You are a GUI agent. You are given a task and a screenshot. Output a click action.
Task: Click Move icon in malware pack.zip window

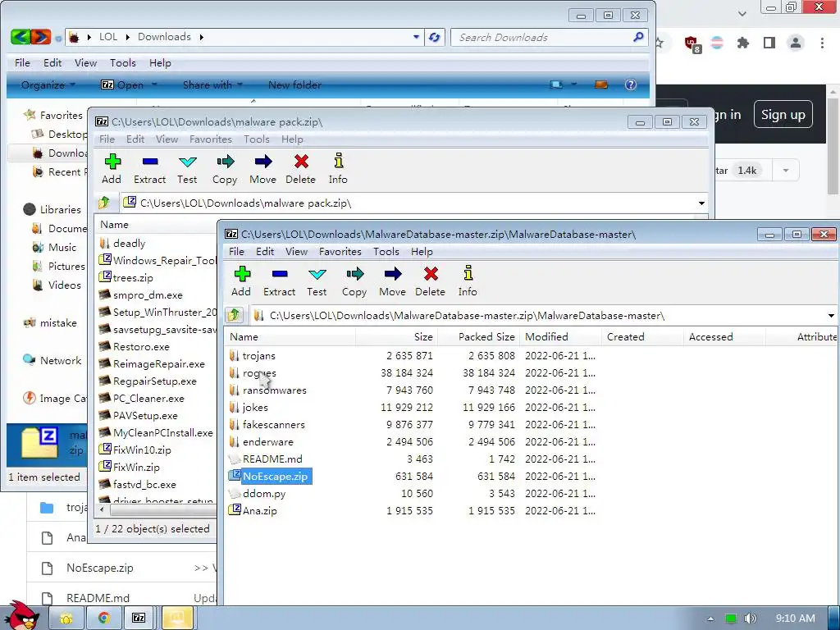pos(262,162)
